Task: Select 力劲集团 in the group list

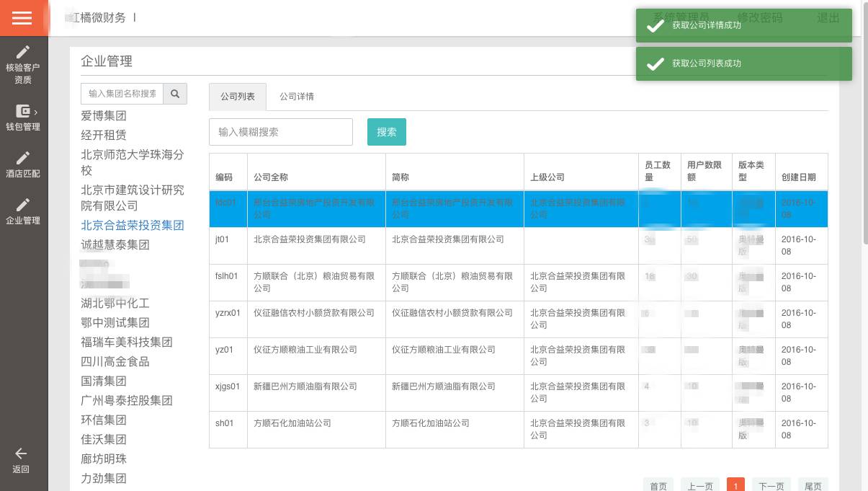Action: (104, 478)
